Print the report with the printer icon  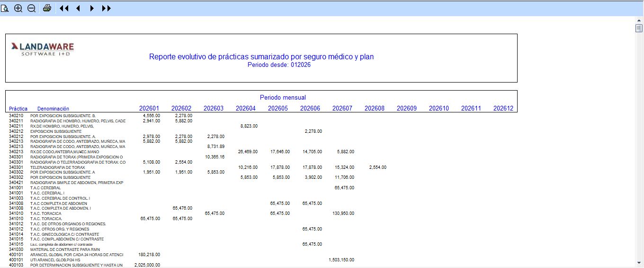[47, 8]
